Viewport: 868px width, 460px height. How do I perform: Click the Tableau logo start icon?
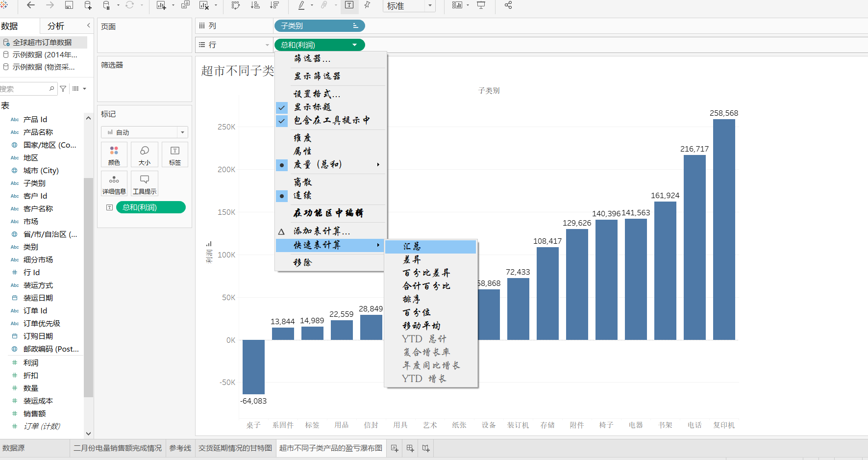[3, 5]
